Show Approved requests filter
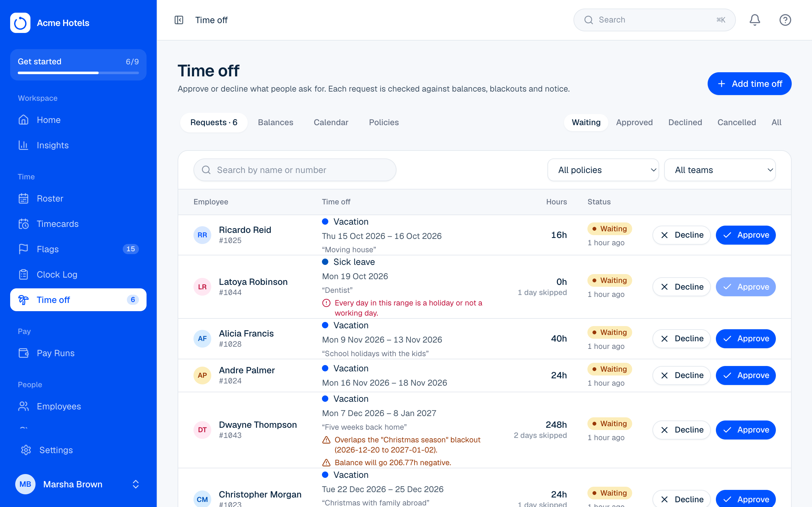The image size is (812, 507). [x=634, y=122]
